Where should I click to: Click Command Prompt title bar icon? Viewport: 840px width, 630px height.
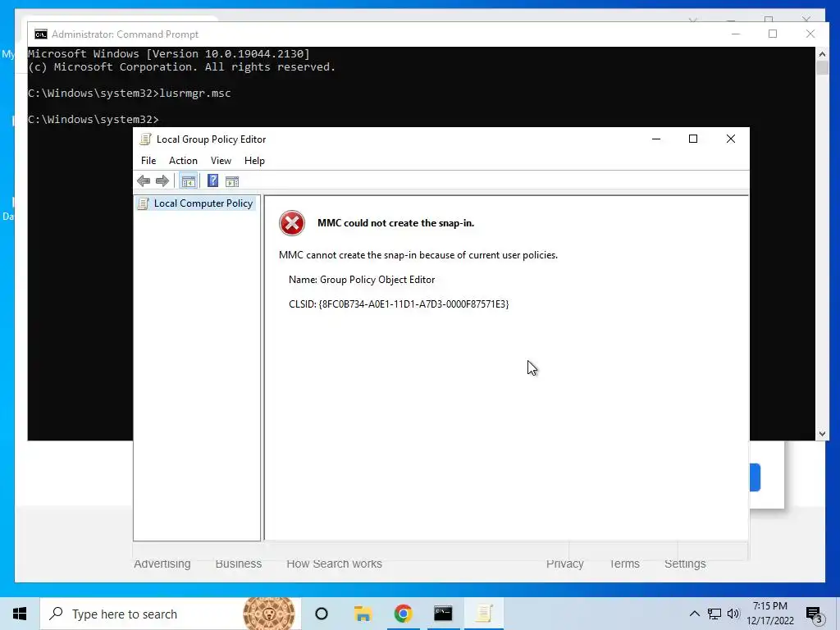(x=41, y=34)
